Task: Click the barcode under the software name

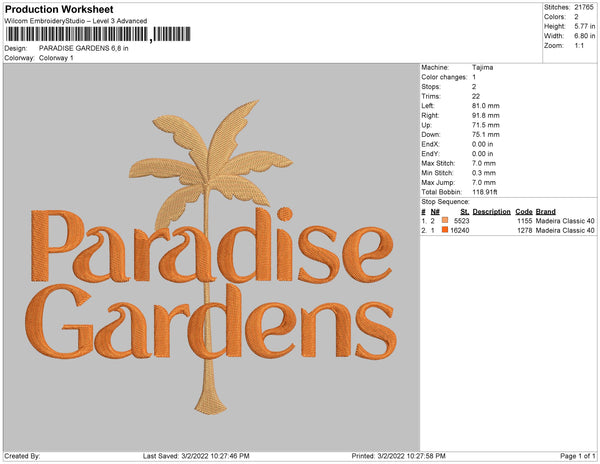Action: (x=98, y=34)
